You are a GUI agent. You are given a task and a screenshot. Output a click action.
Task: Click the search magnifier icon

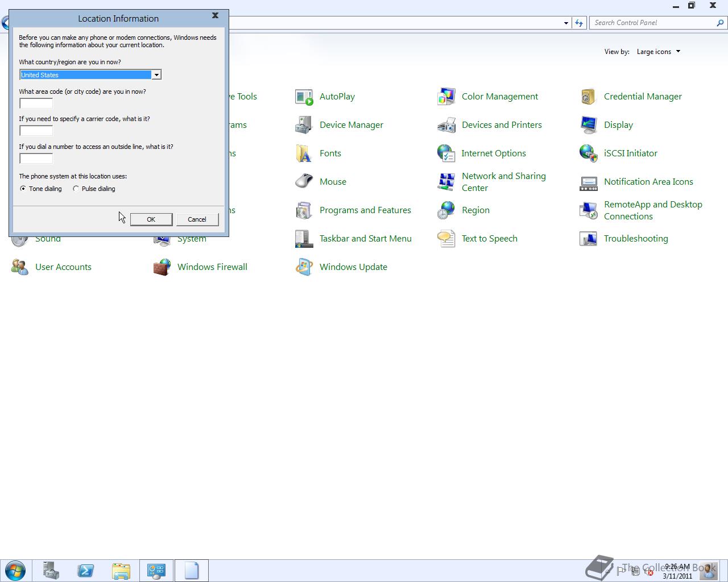[x=721, y=23]
